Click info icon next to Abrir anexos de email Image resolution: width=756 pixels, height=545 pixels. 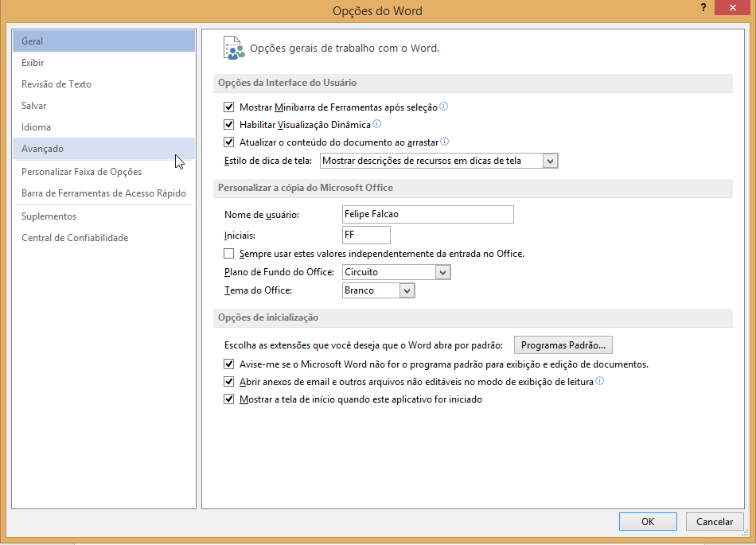click(599, 381)
